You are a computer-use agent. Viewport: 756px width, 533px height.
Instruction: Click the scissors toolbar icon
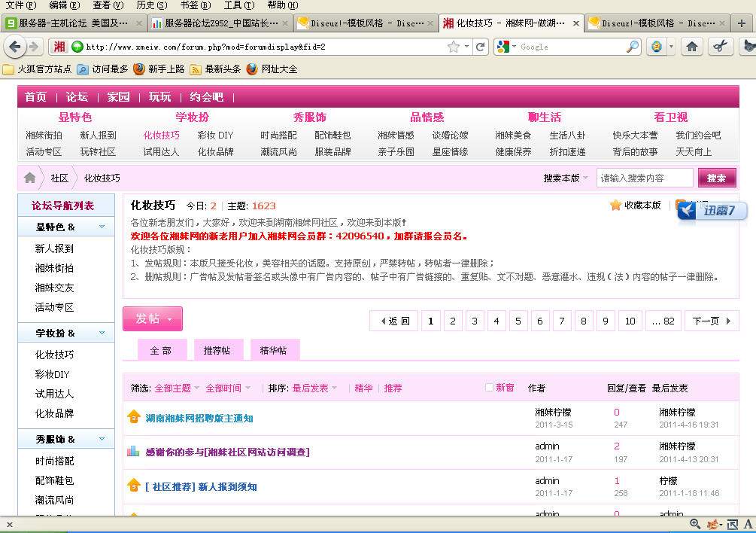[x=721, y=47]
